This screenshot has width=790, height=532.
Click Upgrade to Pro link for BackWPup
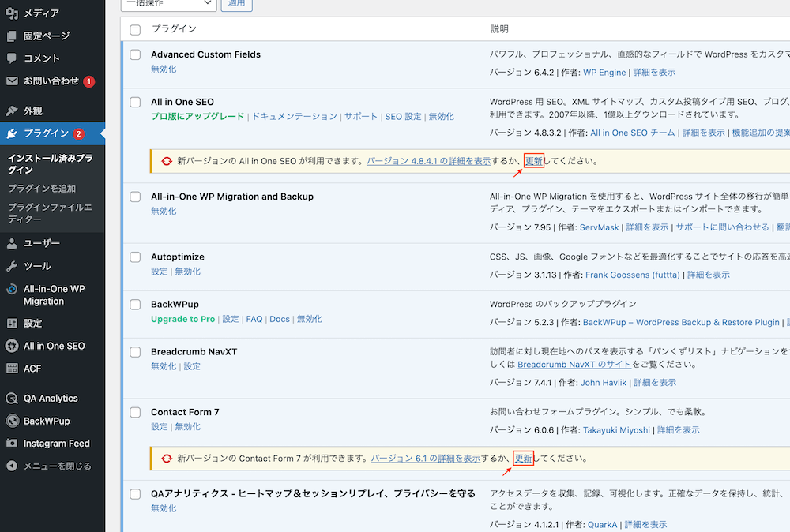tap(183, 319)
